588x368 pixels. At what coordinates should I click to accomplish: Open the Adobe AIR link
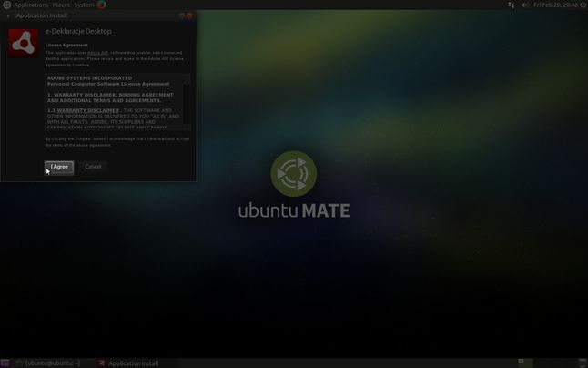[97, 53]
